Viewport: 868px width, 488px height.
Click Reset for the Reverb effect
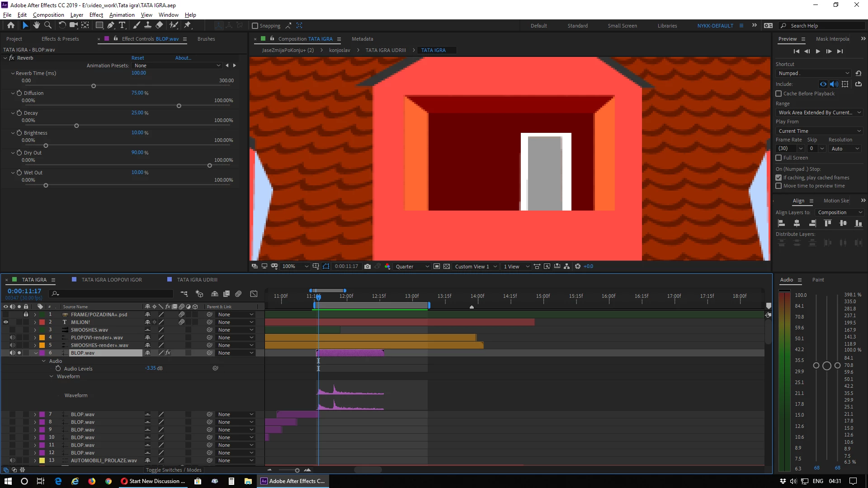tap(137, 58)
